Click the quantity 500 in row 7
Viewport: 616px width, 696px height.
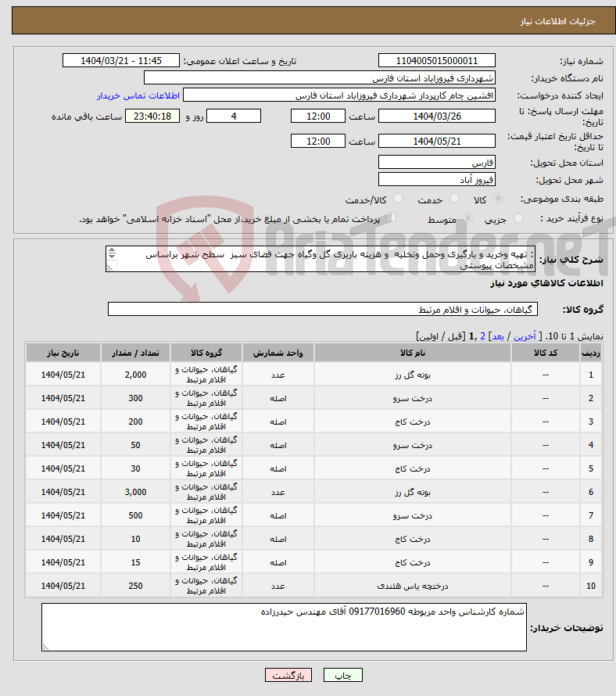tap(135, 516)
